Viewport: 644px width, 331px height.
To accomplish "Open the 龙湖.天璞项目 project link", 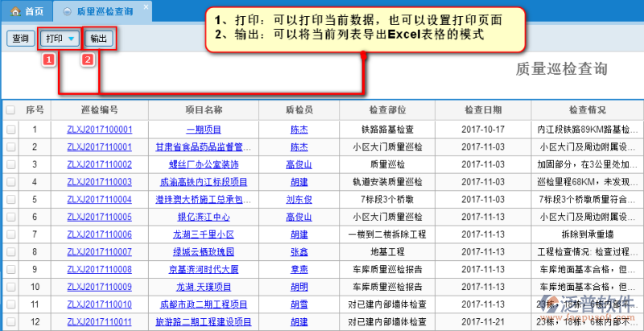I will 204,287.
